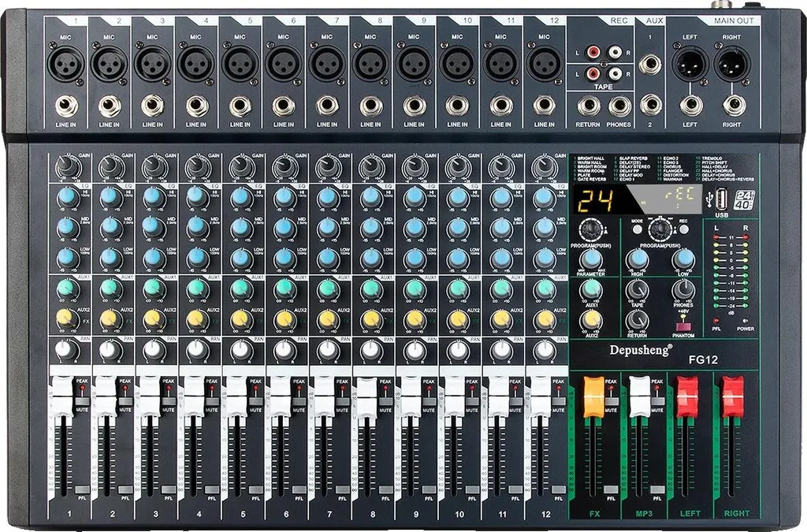Image resolution: width=807 pixels, height=532 pixels.
Task: Click the AUX 1 output jack
Action: click(650, 65)
